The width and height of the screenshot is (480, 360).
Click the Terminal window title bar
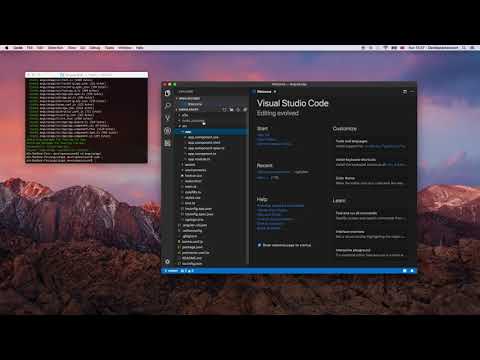[x=87, y=75]
